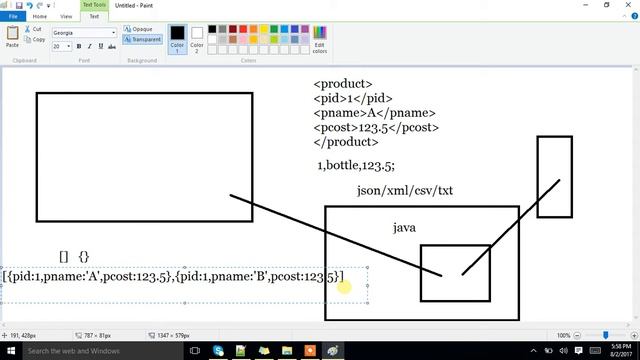Pick the brown color swatch

[233, 40]
